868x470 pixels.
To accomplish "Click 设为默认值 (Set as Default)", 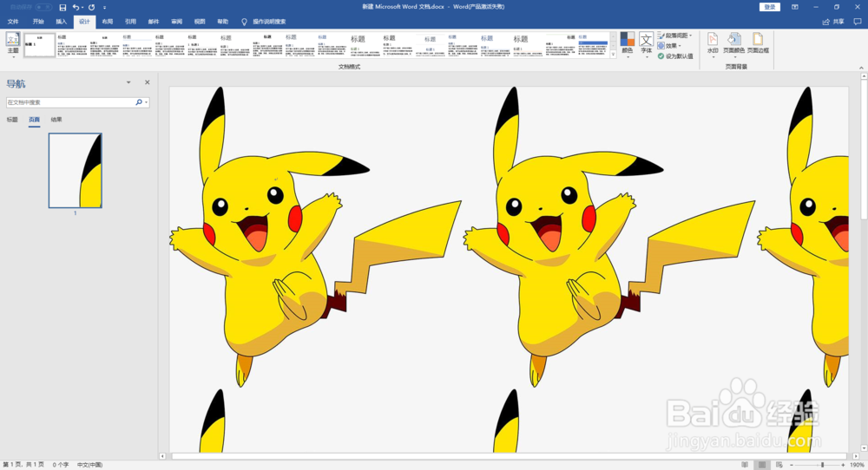I will coord(674,56).
